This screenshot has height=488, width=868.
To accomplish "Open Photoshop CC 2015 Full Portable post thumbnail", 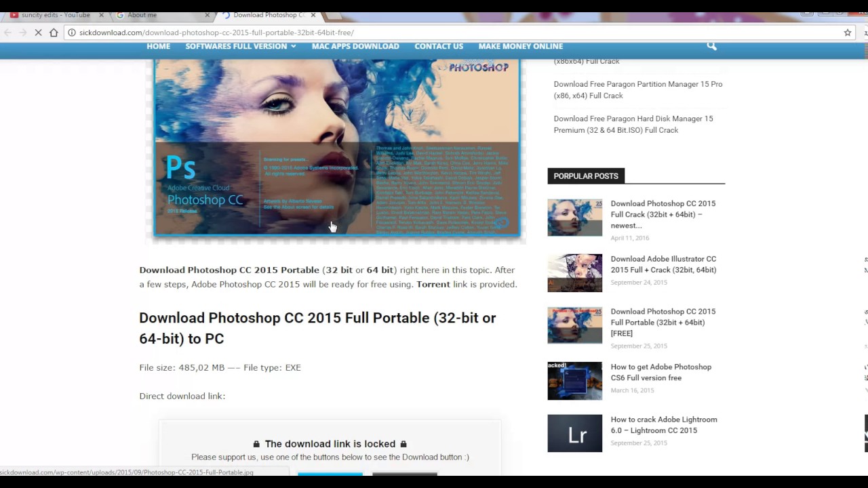I will click(575, 326).
